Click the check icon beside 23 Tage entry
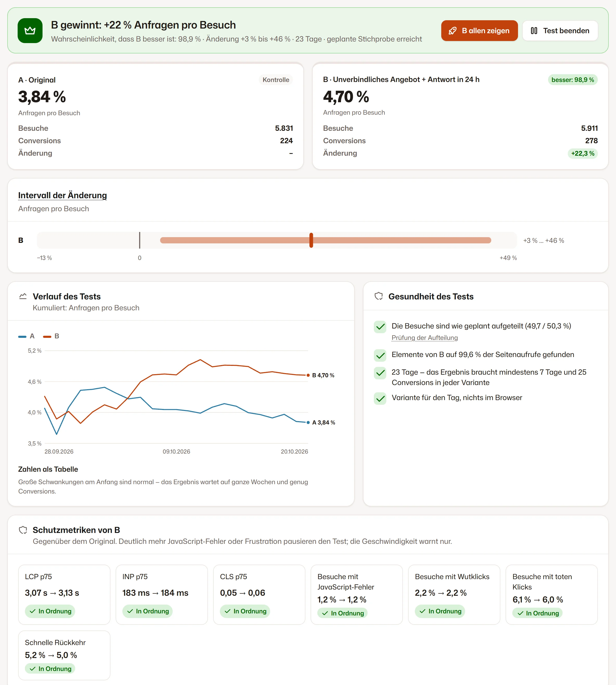The width and height of the screenshot is (616, 685). [x=380, y=373]
